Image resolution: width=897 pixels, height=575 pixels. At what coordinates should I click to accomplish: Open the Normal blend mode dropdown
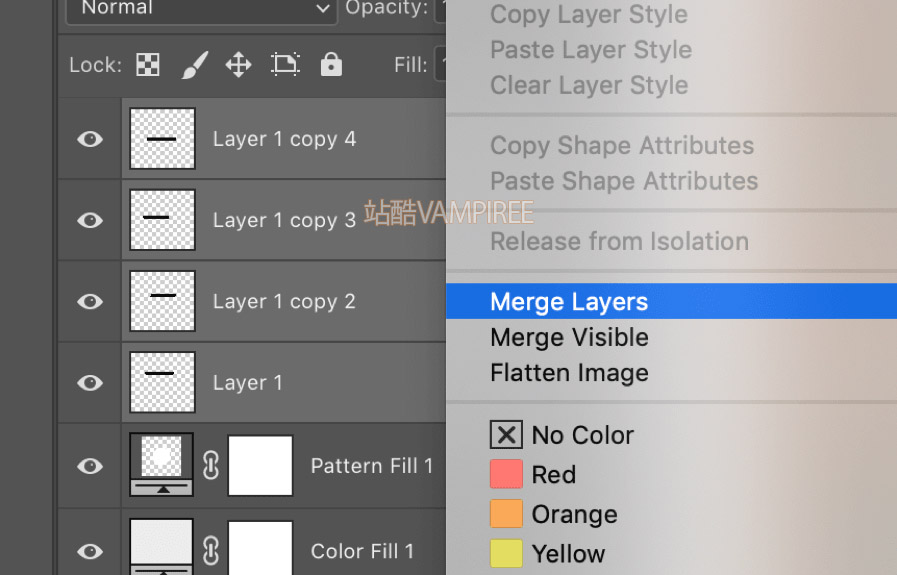click(201, 9)
